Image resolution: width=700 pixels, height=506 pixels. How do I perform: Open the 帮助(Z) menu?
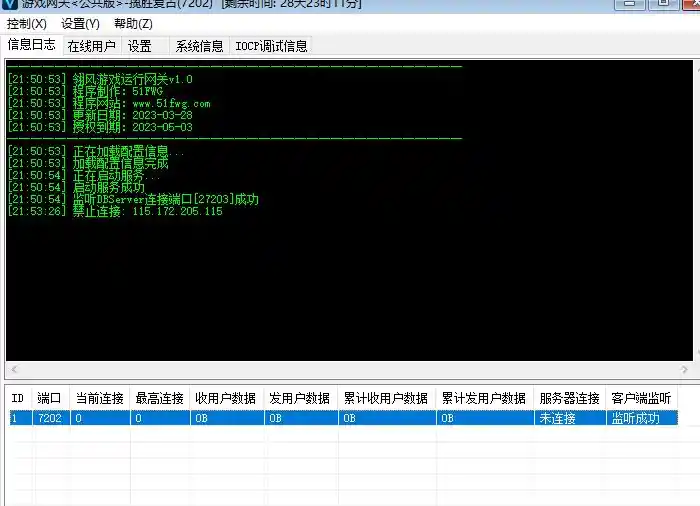click(x=133, y=24)
